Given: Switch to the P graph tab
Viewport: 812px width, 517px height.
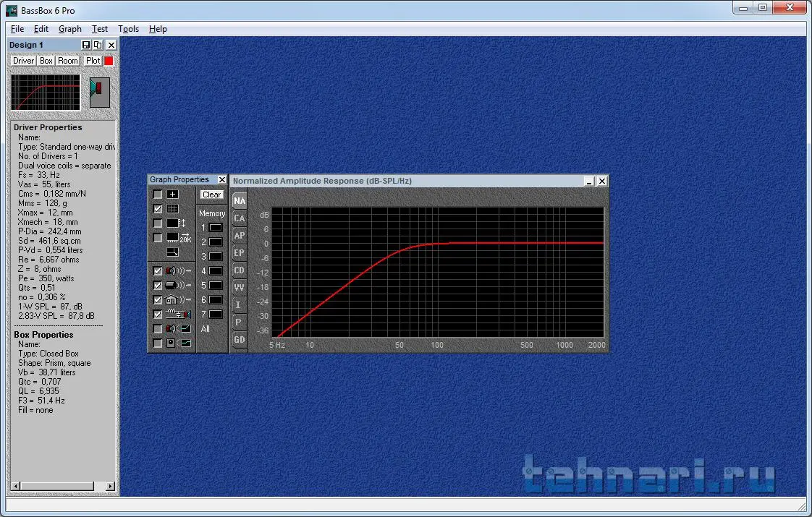Looking at the screenshot, I should pos(240,322).
